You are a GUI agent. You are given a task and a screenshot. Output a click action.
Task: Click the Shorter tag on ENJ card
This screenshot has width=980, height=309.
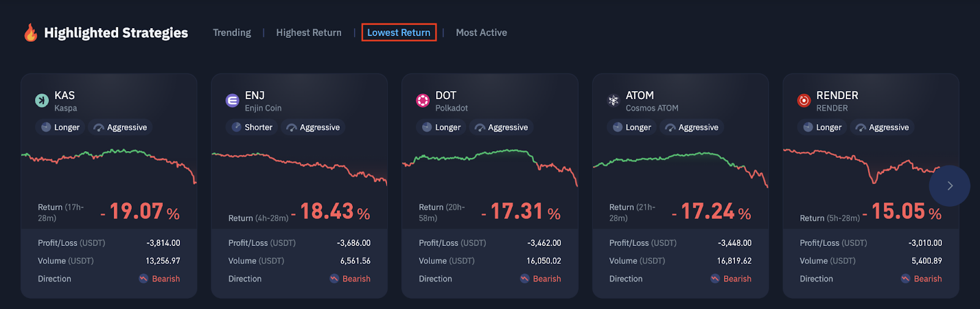click(x=252, y=127)
